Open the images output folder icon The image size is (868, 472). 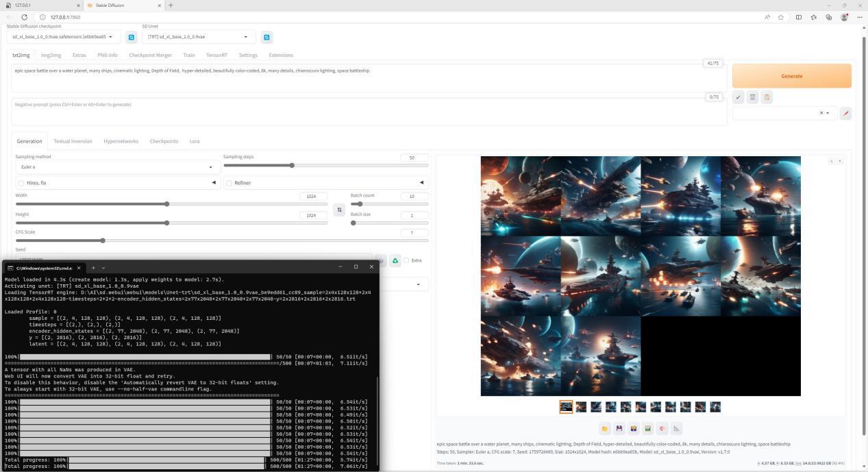[x=604, y=429]
